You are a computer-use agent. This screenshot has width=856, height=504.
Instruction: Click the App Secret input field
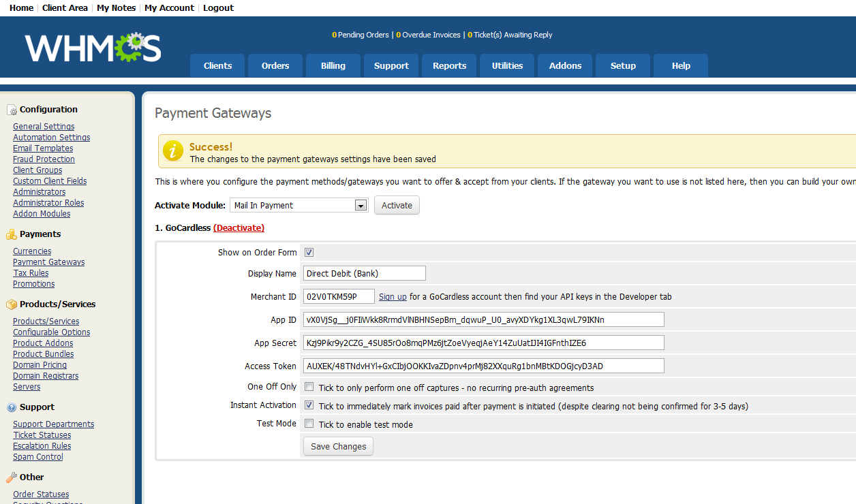click(x=484, y=343)
